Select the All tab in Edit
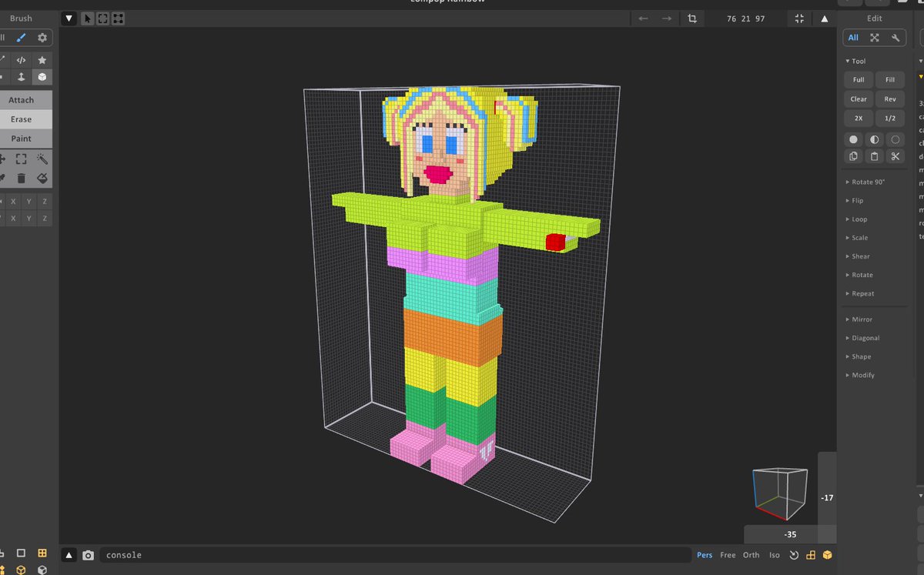Screen dimensions: 924x575 point(853,38)
